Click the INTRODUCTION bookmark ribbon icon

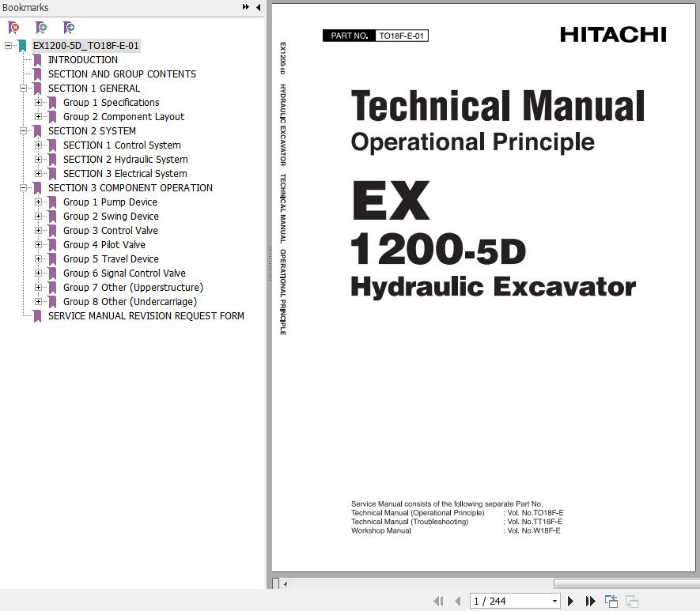[x=37, y=60]
